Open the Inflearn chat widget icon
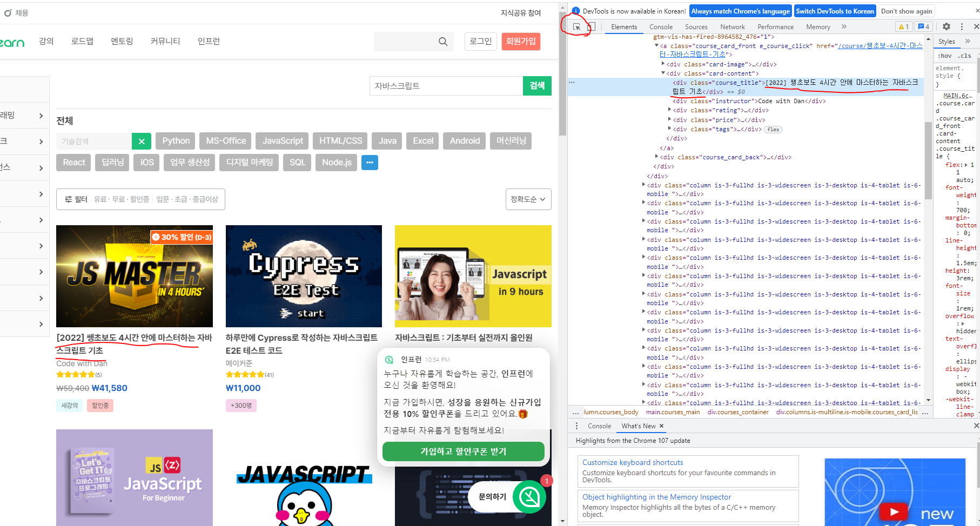Viewport: 980px width, 526px height. [x=529, y=496]
